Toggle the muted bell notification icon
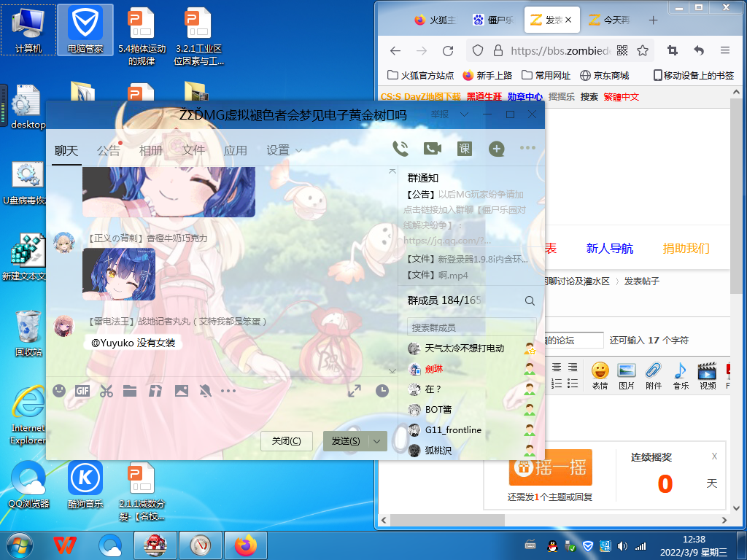This screenshot has width=747, height=560. (205, 391)
